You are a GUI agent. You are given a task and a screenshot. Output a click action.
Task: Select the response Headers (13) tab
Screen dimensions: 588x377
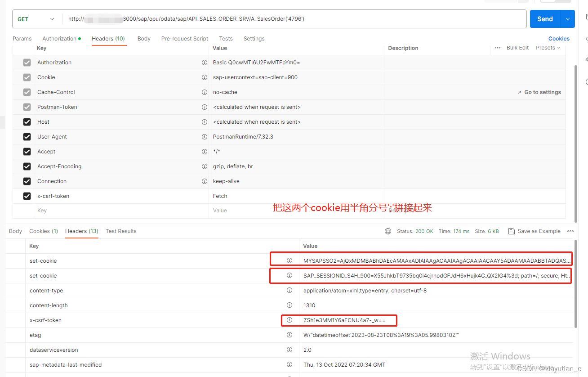pos(82,231)
